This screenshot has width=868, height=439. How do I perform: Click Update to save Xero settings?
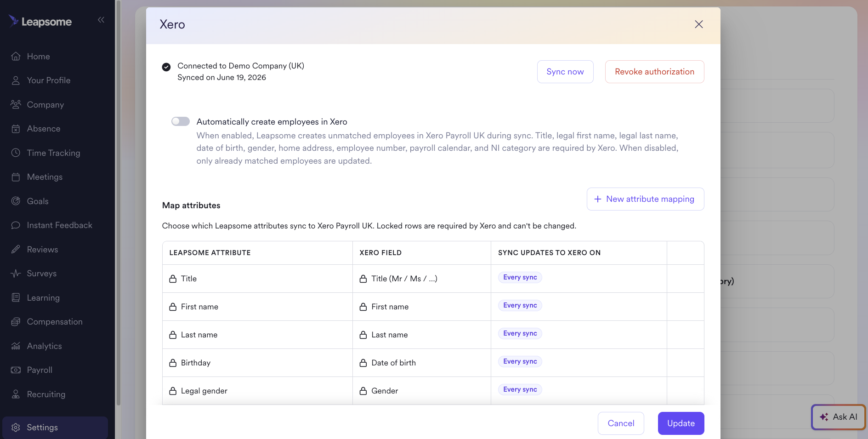pyautogui.click(x=681, y=423)
